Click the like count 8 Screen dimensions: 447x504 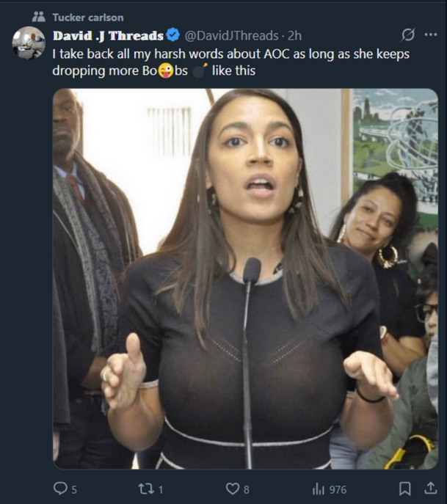[247, 489]
